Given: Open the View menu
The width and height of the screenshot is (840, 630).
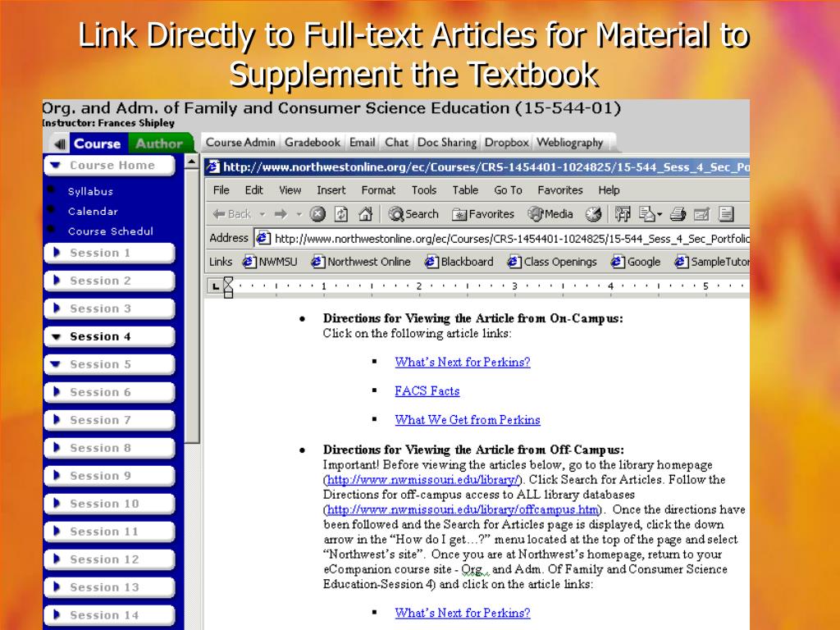Looking at the screenshot, I should 290,189.
